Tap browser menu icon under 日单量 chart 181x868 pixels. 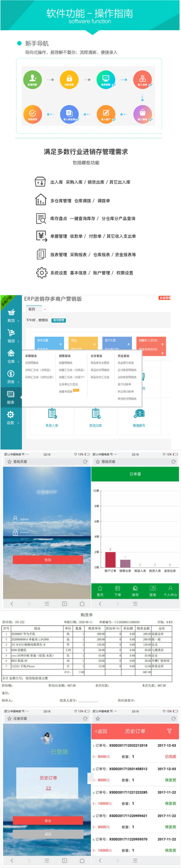pos(135,604)
